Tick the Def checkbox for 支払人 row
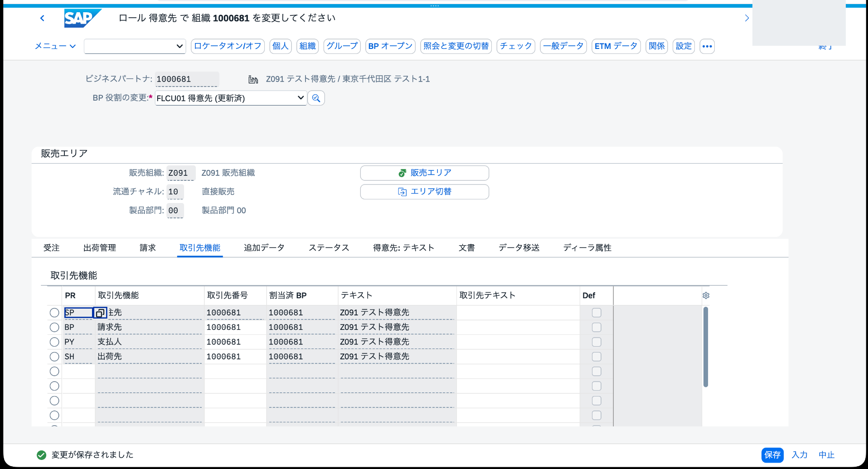 tap(596, 342)
